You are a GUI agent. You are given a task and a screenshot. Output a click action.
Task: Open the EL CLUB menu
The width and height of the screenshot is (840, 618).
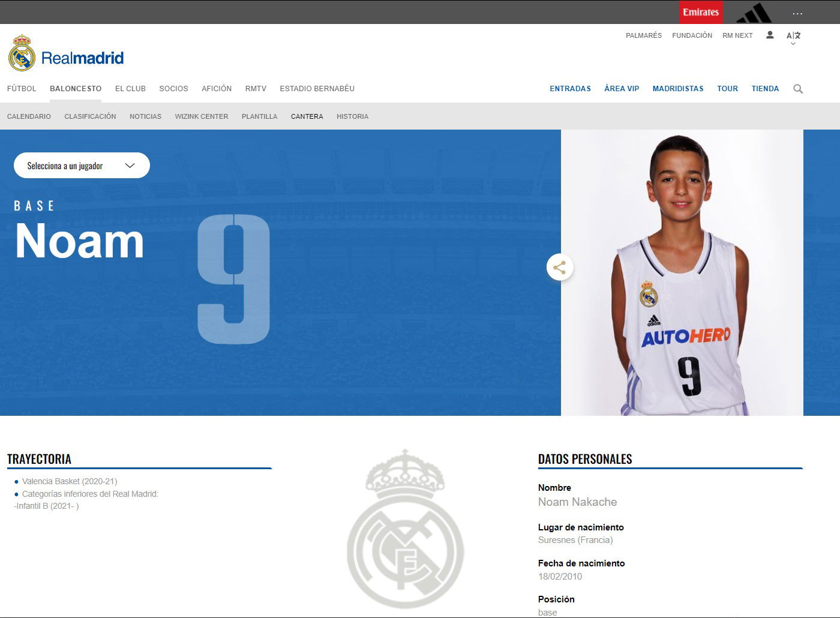point(130,88)
